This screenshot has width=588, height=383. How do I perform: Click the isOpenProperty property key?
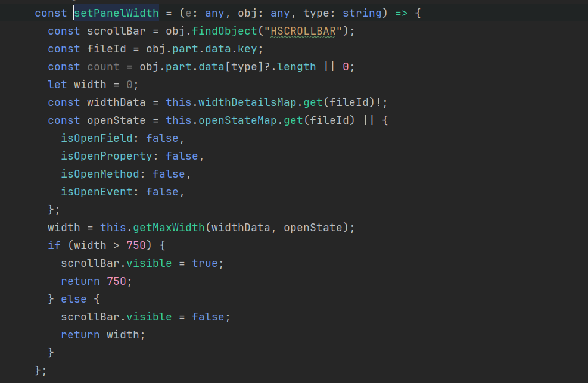pyautogui.click(x=107, y=156)
